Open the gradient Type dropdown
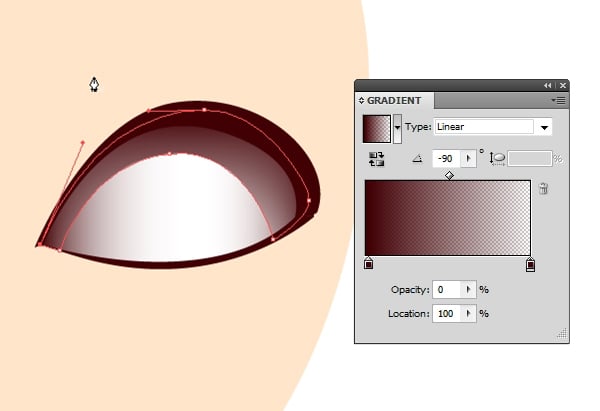The height and width of the screenshot is (411, 600). tap(544, 127)
